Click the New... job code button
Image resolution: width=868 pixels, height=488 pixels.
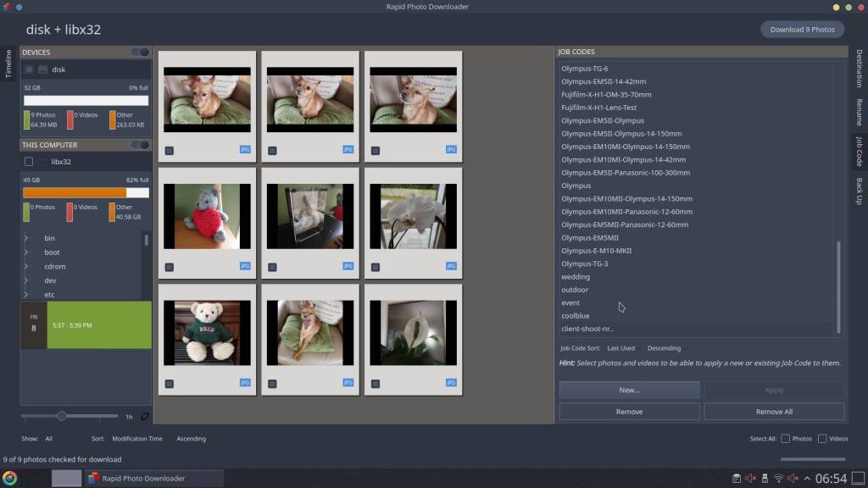tap(629, 390)
